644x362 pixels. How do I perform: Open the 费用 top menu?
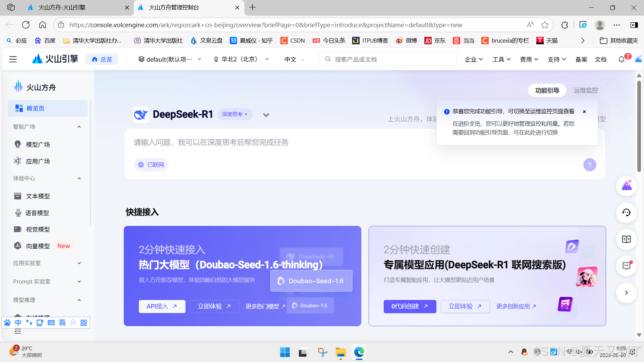(529, 59)
